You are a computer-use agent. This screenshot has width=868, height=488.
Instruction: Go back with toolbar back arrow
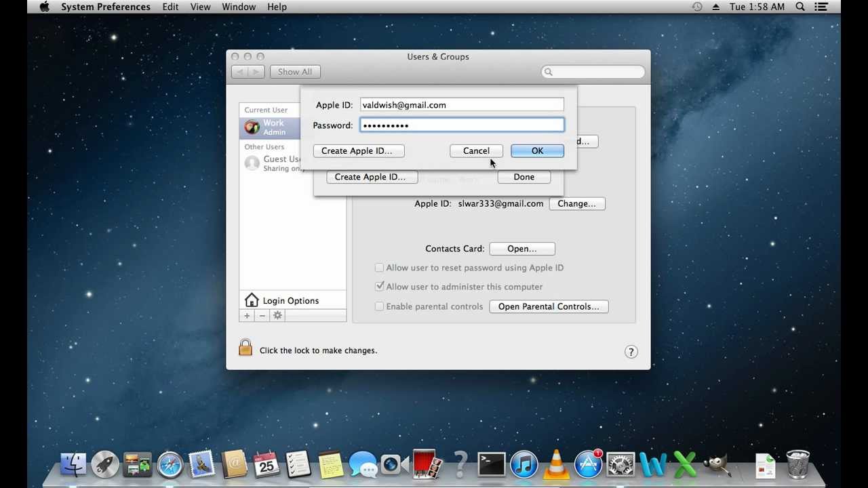(239, 72)
